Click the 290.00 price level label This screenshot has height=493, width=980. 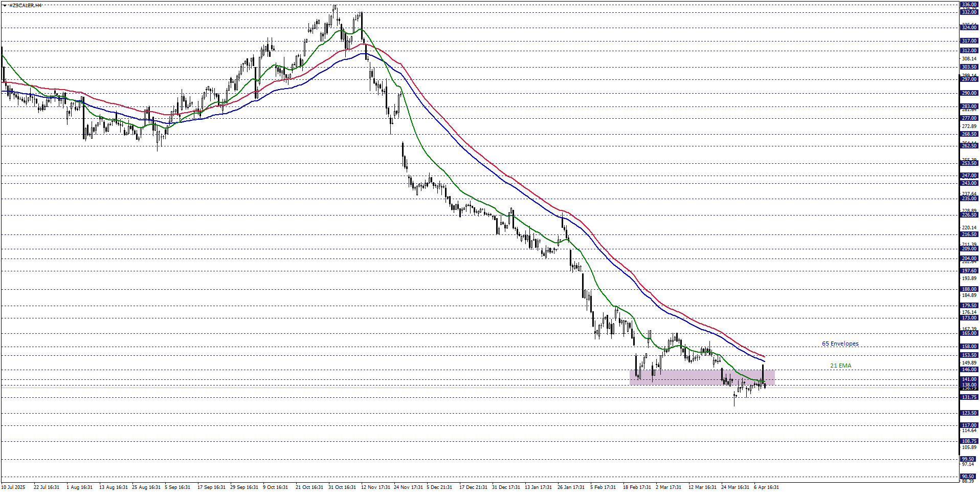pyautogui.click(x=969, y=93)
